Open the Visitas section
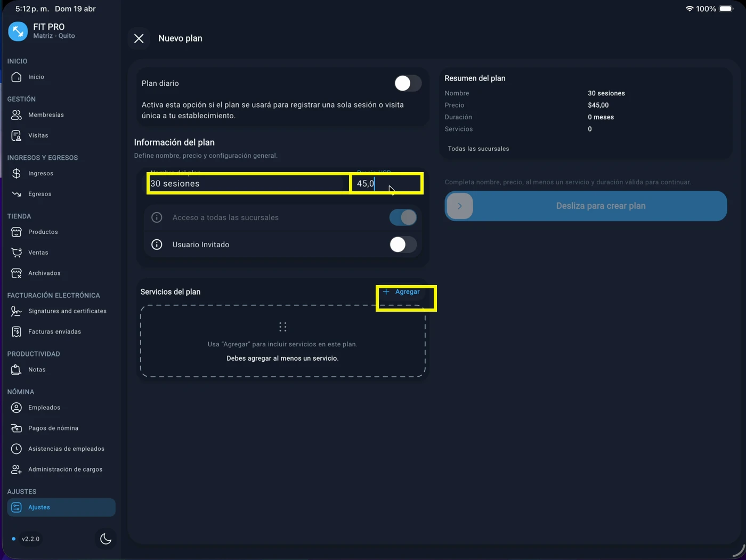Viewport: 746px width, 560px height. click(x=38, y=135)
